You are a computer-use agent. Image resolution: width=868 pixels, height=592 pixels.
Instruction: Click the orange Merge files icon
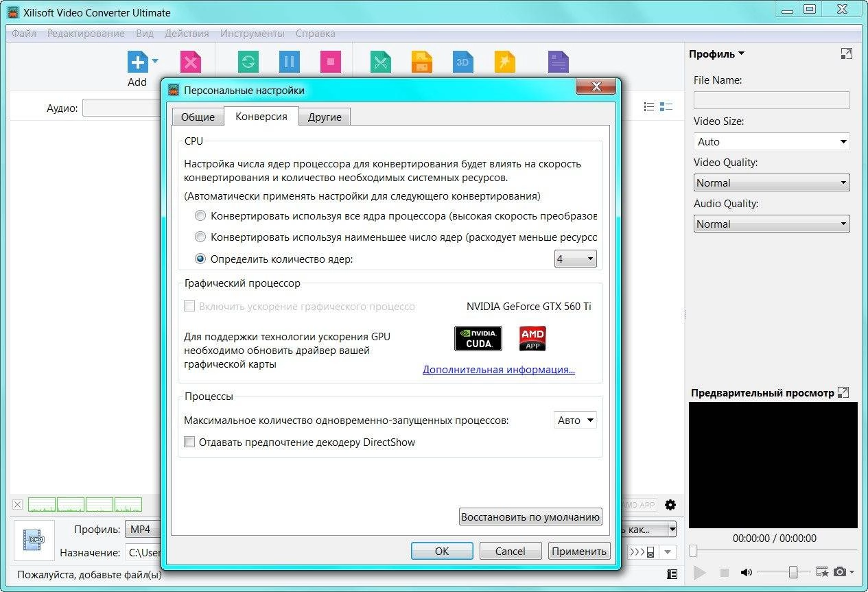[x=421, y=62]
